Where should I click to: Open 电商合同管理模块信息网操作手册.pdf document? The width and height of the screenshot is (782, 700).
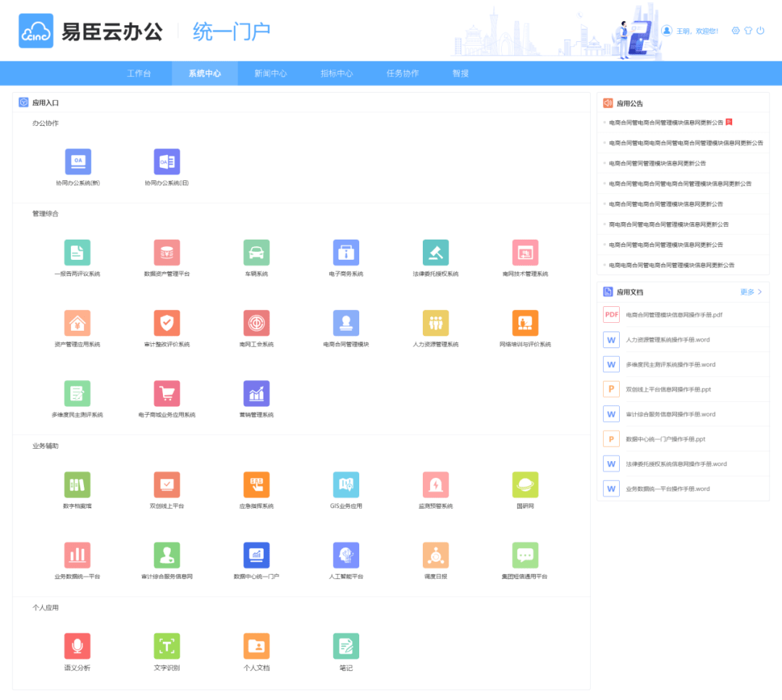coord(673,315)
